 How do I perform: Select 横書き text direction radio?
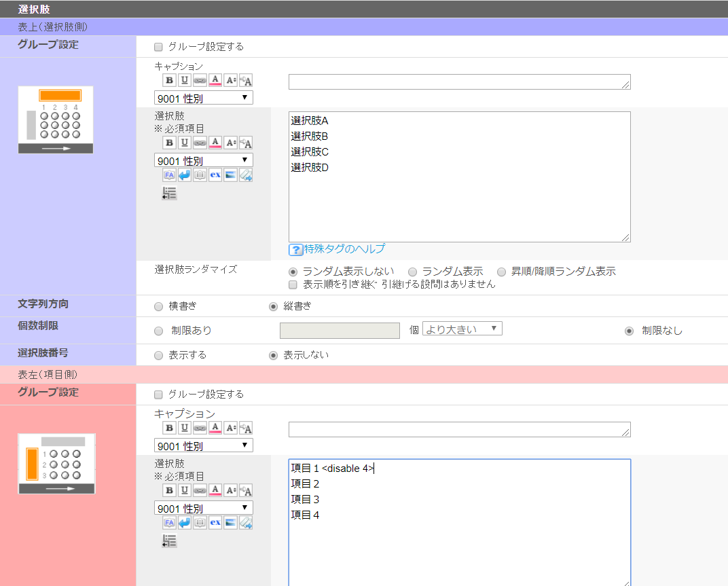pyautogui.click(x=158, y=306)
